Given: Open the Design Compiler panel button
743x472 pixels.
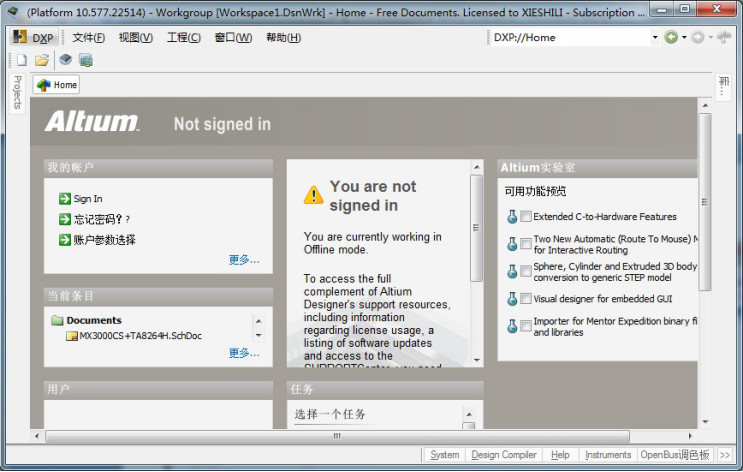Looking at the screenshot, I should [504, 455].
